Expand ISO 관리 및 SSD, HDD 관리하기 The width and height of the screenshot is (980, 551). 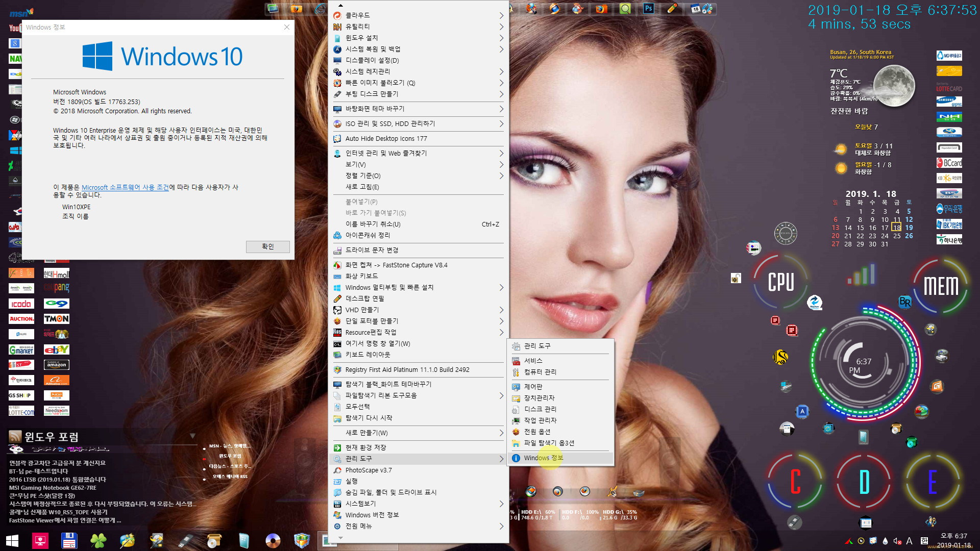click(418, 123)
